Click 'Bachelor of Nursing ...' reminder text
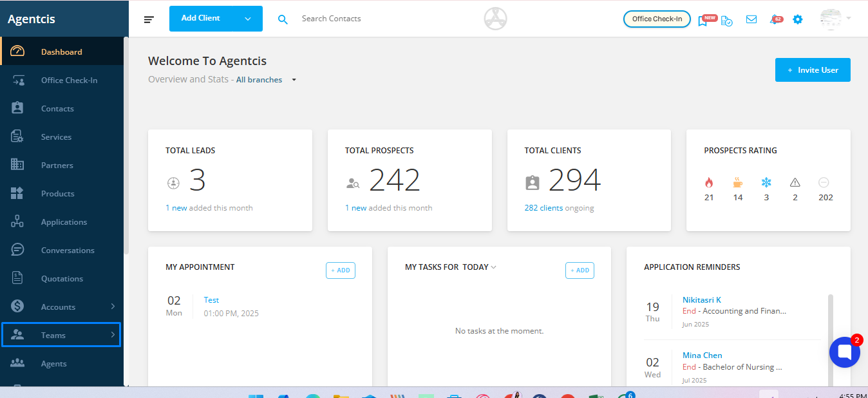The image size is (868, 398). (x=742, y=367)
